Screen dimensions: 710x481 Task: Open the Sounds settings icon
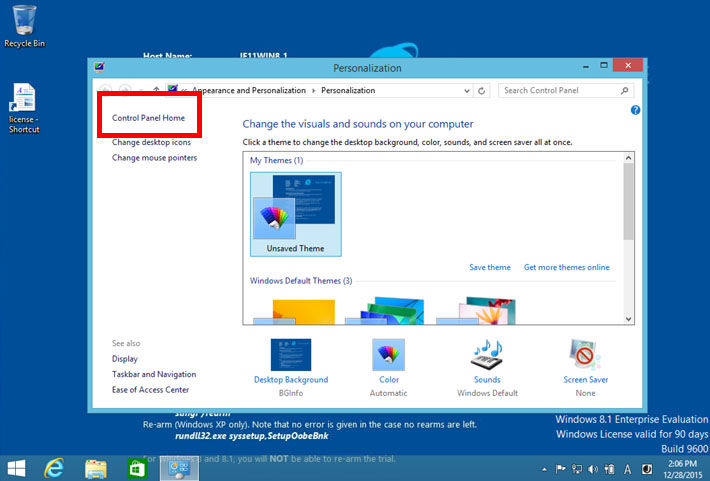pyautogui.click(x=486, y=356)
